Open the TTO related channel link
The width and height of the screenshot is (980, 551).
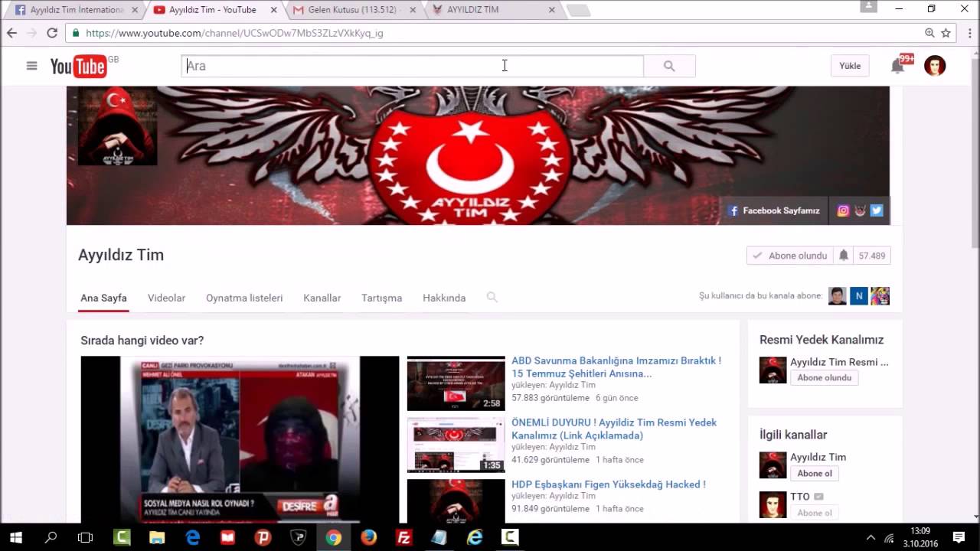pos(800,497)
